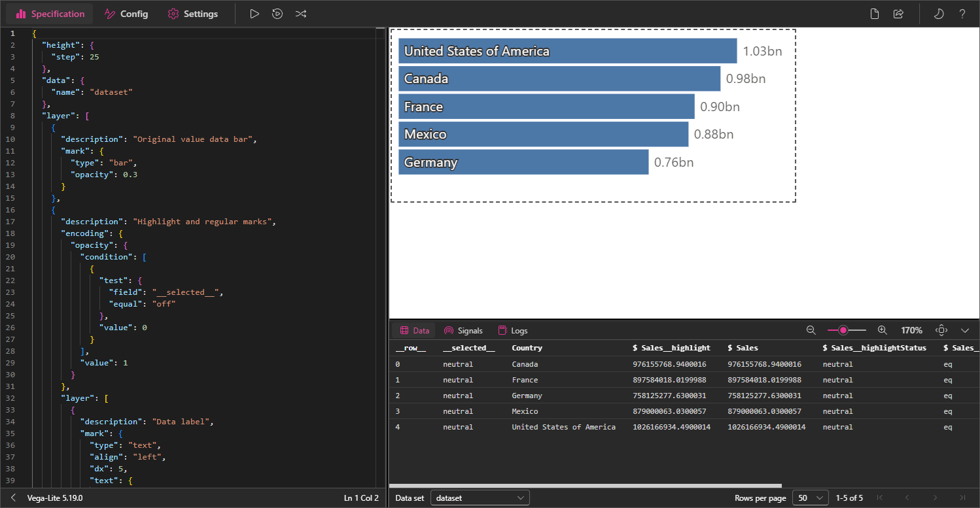Switch to the Config tab
The width and height of the screenshot is (980, 508).
tap(127, 14)
